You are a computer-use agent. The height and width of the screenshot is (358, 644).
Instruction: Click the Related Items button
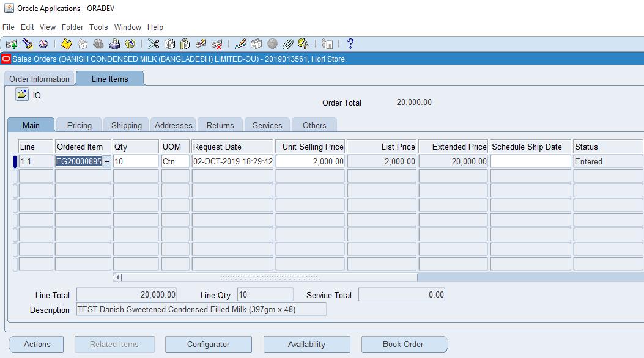coord(114,344)
